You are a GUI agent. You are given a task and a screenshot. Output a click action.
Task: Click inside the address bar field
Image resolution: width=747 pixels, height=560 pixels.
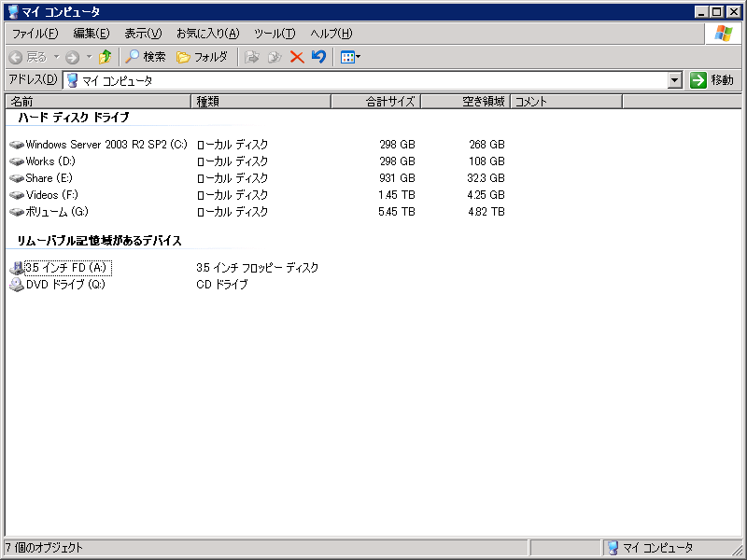pyautogui.click(x=373, y=80)
